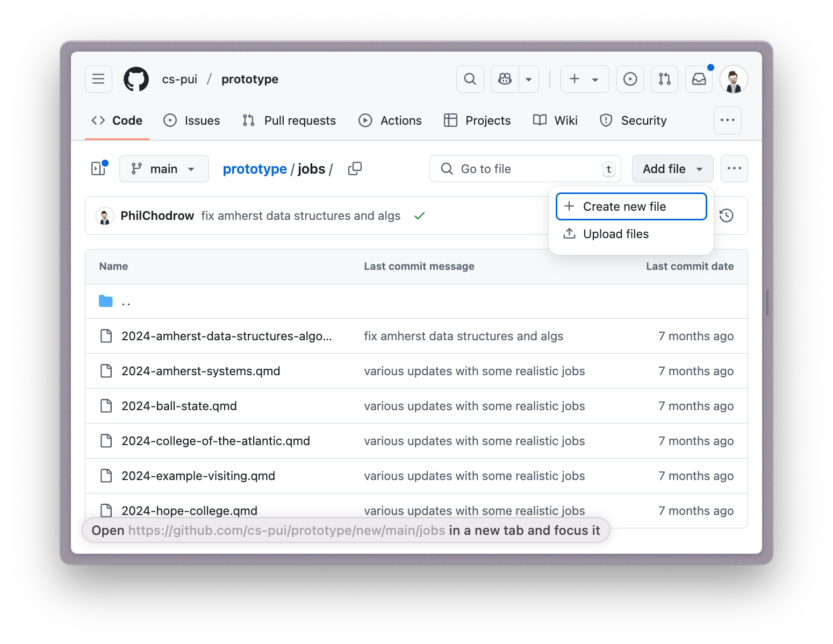Navigate to prototype breadcrumb link
The image size is (833, 644).
tap(255, 169)
